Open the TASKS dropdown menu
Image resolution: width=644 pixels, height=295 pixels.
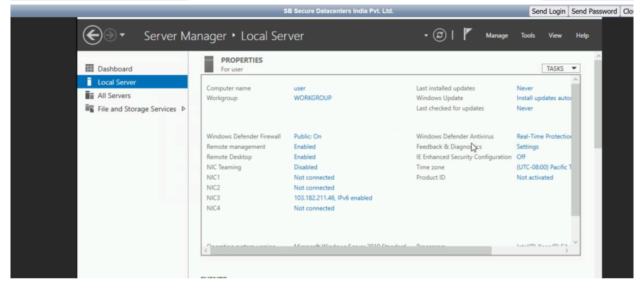click(x=561, y=68)
